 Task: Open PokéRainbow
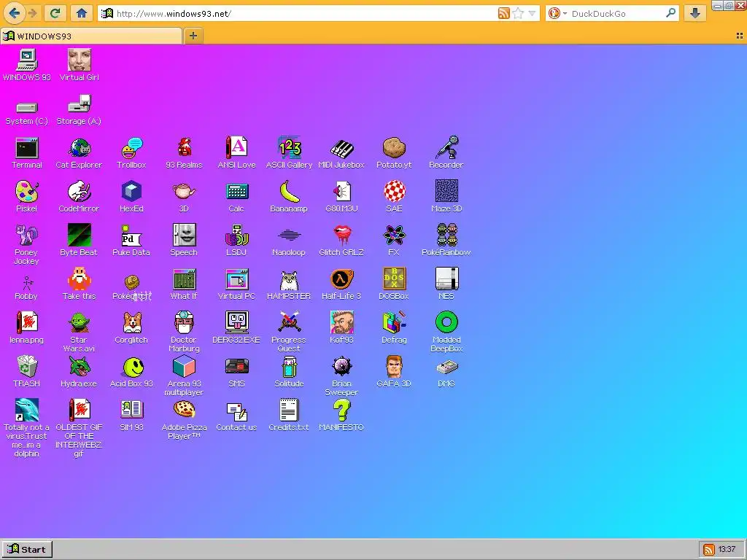[446, 240]
